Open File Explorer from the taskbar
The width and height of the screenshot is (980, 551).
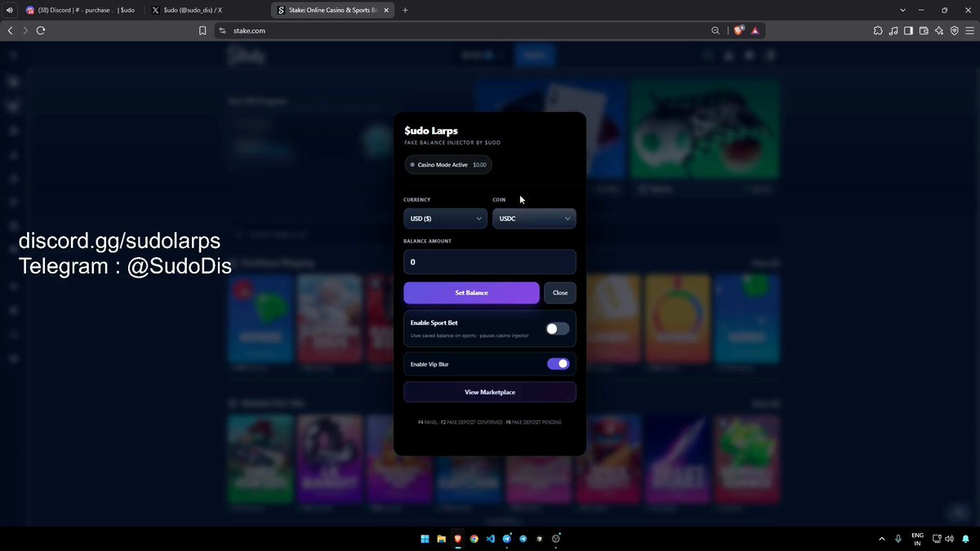pyautogui.click(x=441, y=539)
